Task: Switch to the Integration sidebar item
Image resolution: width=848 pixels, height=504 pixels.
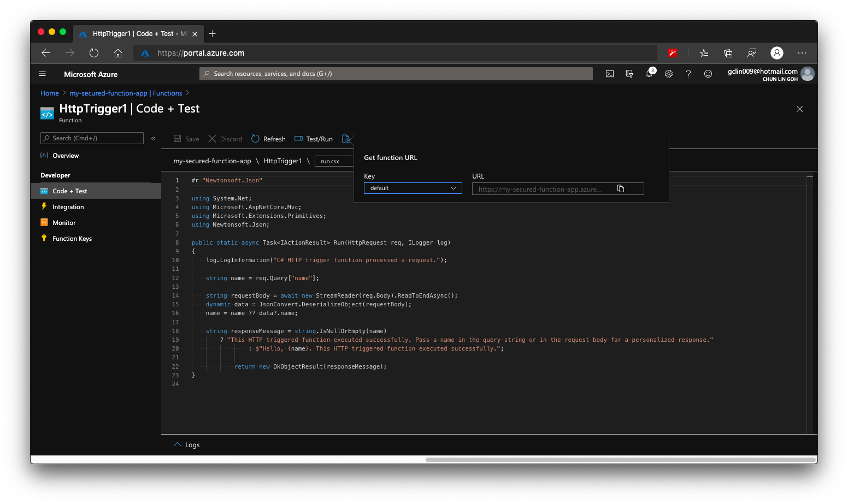Action: click(68, 206)
